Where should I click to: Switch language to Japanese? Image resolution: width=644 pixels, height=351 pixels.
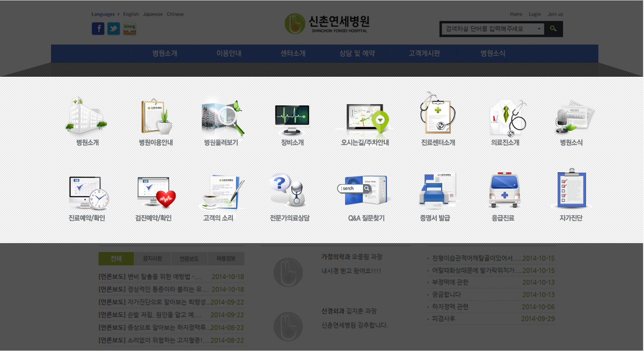pos(153,14)
